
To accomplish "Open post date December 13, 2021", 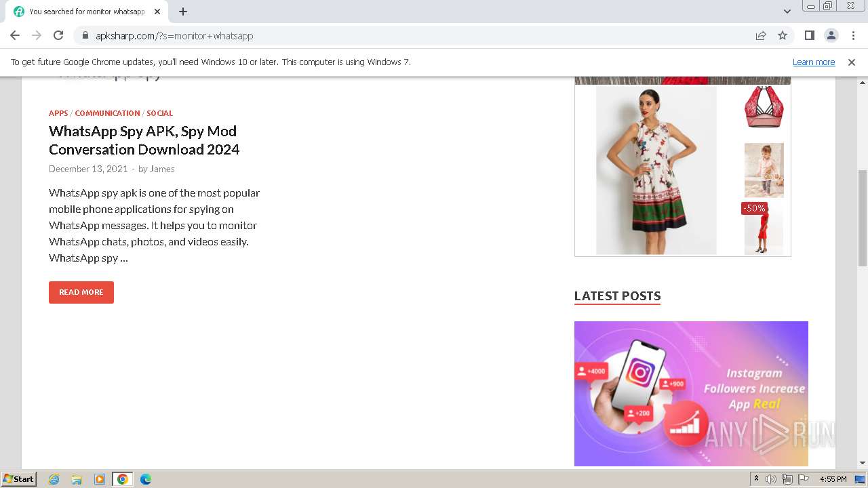I will [88, 169].
